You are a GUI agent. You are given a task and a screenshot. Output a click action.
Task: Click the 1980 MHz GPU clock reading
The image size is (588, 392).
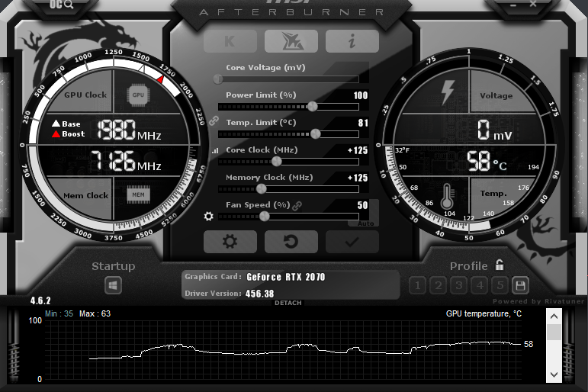pyautogui.click(x=130, y=130)
